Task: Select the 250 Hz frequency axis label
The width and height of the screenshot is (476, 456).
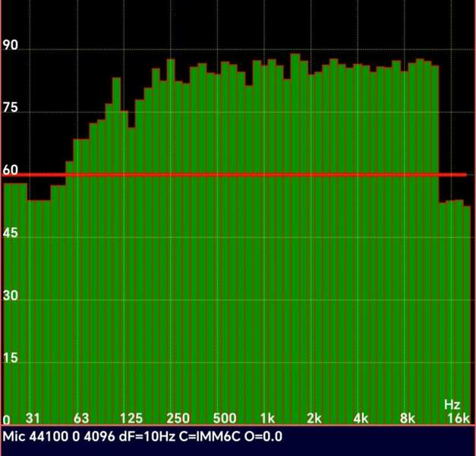Action: [x=178, y=419]
